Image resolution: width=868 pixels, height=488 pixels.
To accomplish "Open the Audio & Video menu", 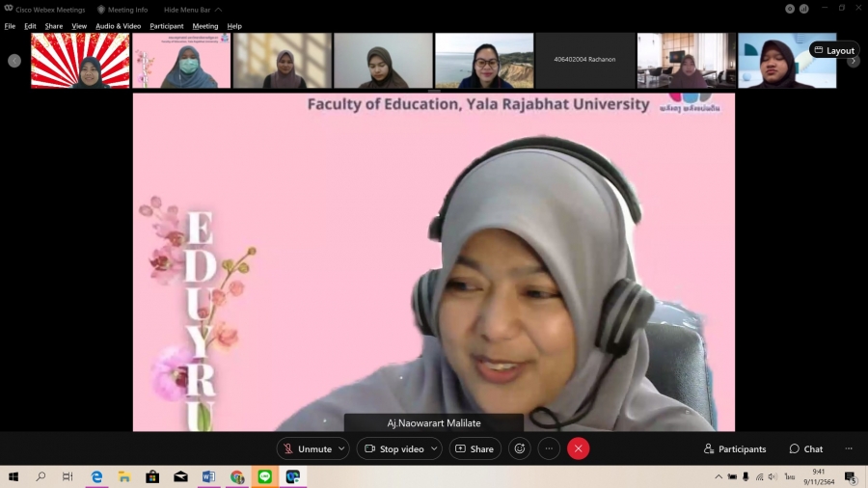I will click(118, 26).
